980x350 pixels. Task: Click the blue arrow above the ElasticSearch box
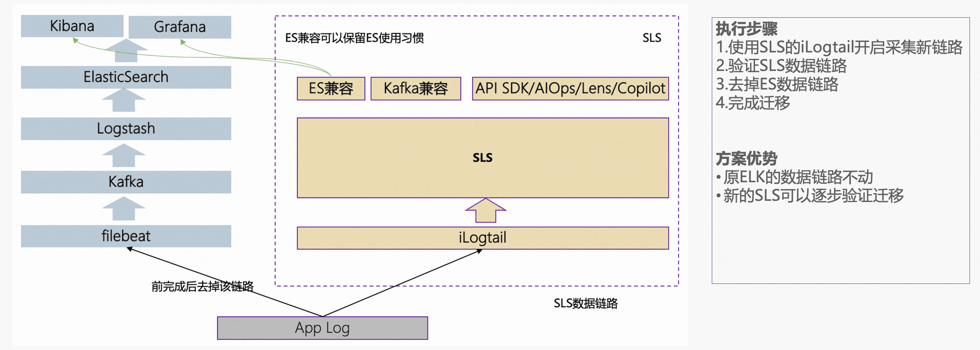tap(126, 52)
